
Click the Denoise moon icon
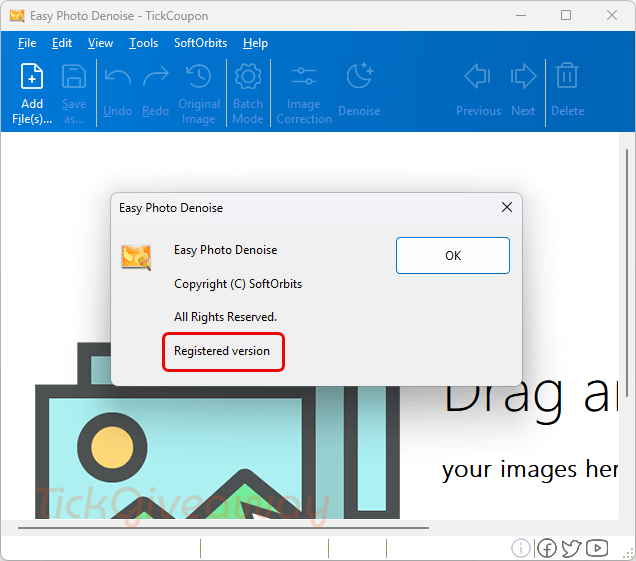click(x=359, y=75)
